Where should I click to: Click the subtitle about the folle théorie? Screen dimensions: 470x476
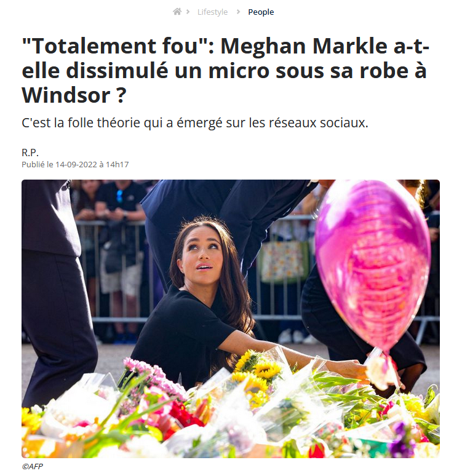194,123
